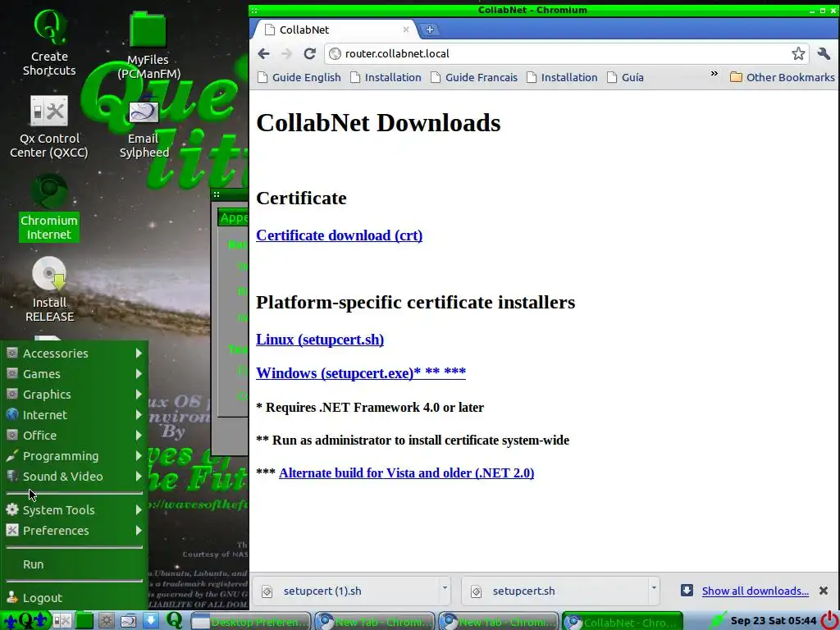Reload the CollabNet page

pyautogui.click(x=309, y=53)
